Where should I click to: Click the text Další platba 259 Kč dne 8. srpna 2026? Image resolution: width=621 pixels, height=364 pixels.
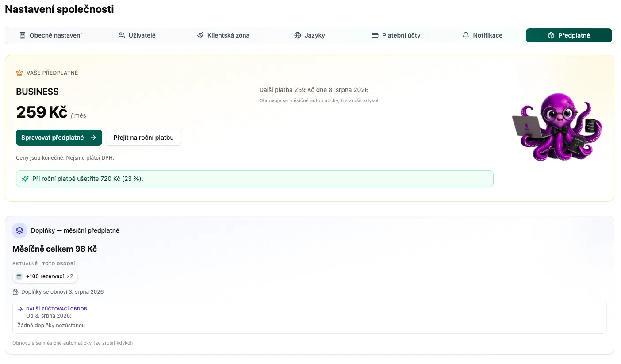314,90
